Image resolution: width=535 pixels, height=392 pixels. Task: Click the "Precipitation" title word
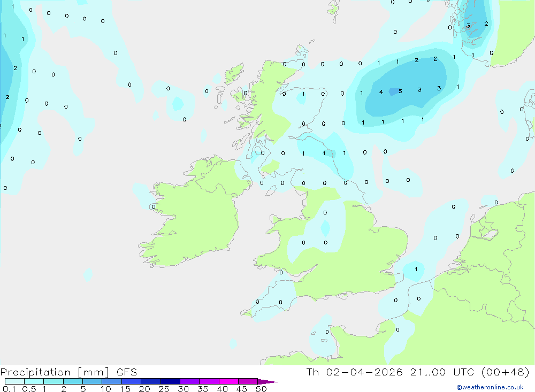(x=35, y=372)
